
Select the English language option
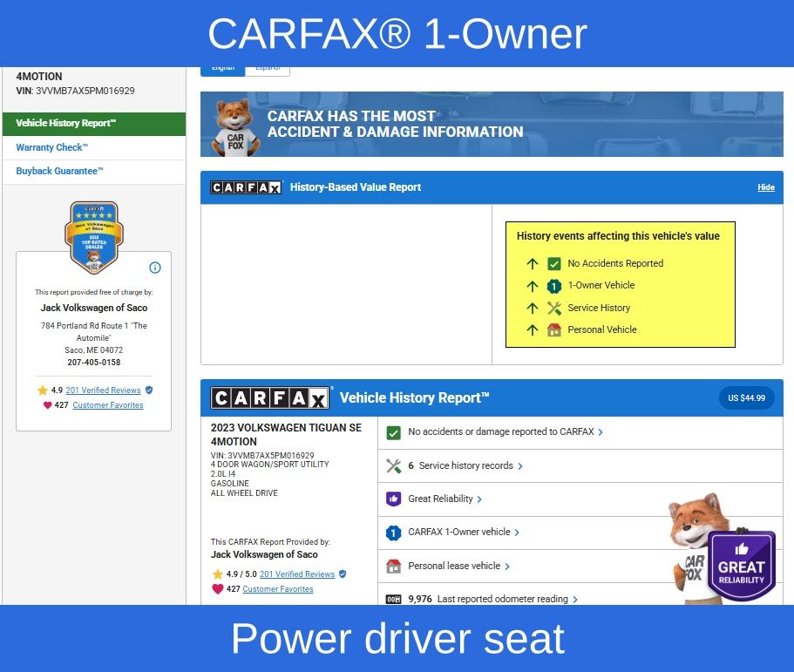pyautogui.click(x=222, y=69)
